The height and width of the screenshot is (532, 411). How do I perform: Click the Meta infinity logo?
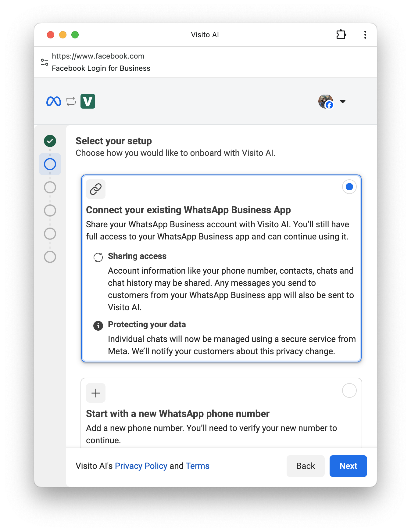(x=54, y=101)
